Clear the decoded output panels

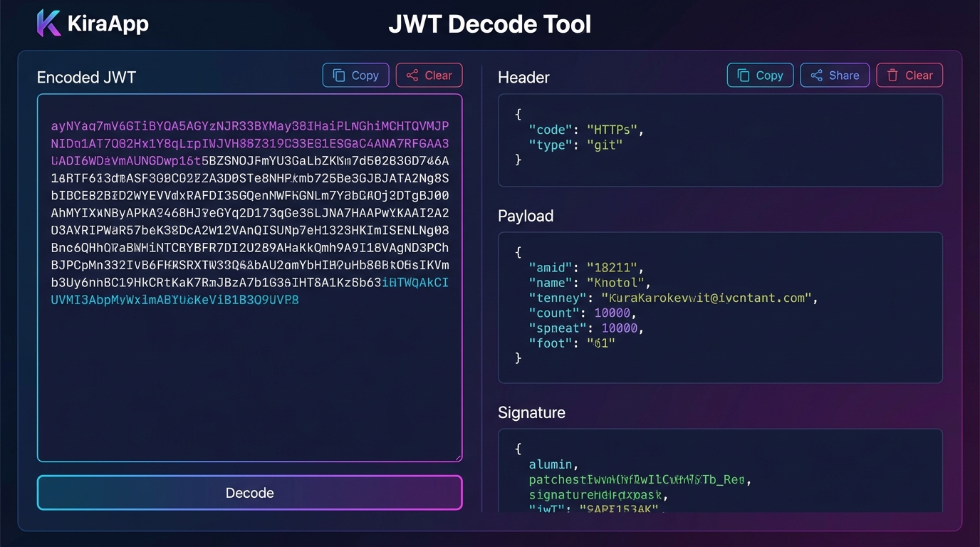point(909,75)
